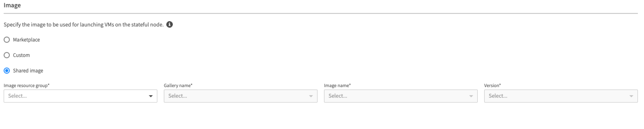Screen dimensions: 644x129
Task: Click the 'Image name*' field label
Action: point(337,85)
